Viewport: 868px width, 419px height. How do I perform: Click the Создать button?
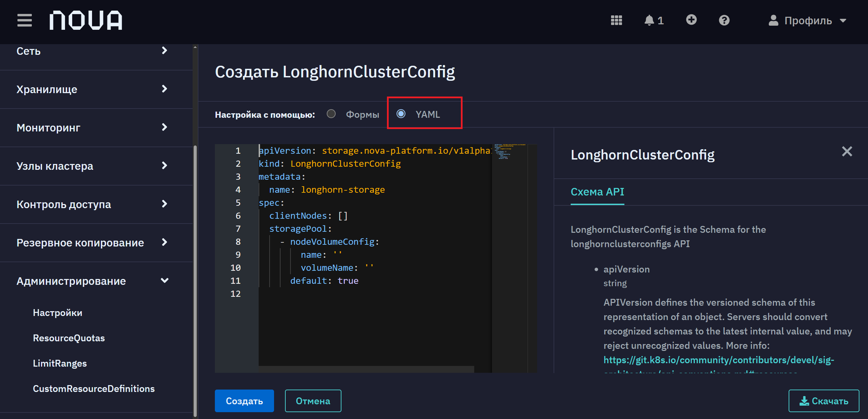tap(244, 401)
